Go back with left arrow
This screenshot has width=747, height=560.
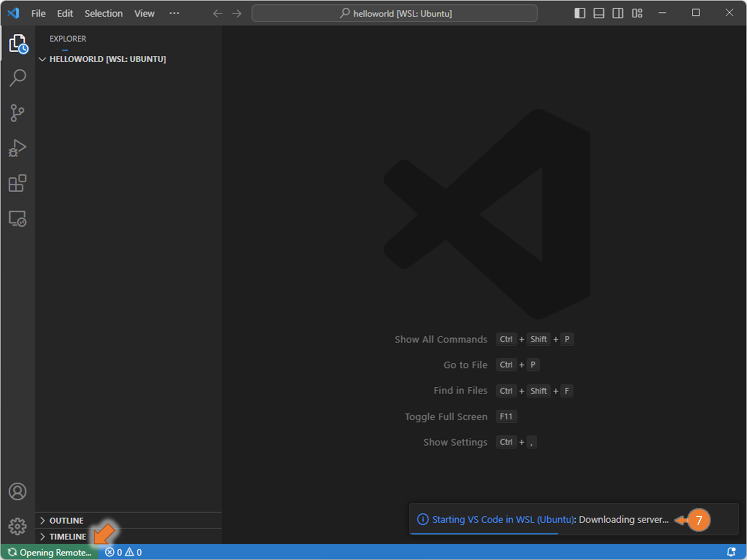pos(218,13)
